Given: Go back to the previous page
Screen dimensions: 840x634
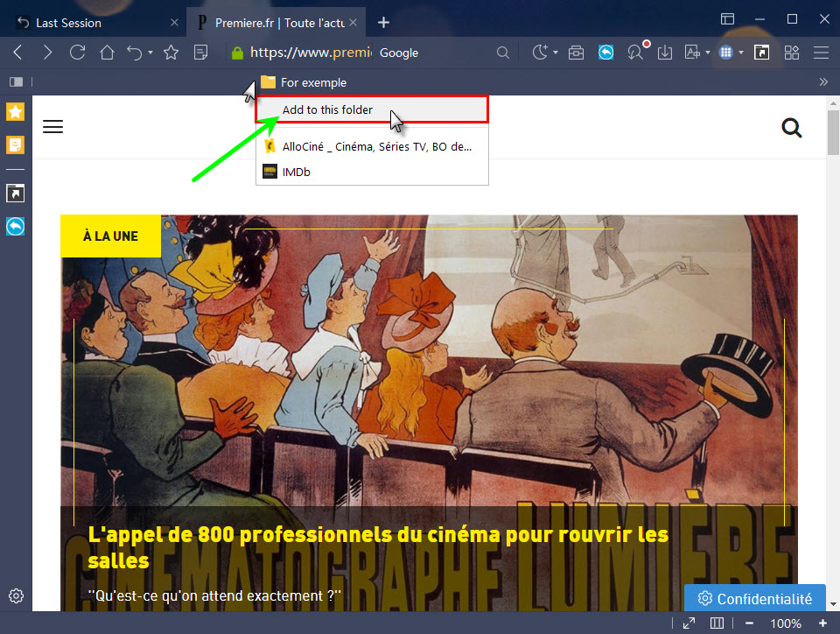Looking at the screenshot, I should click(17, 53).
